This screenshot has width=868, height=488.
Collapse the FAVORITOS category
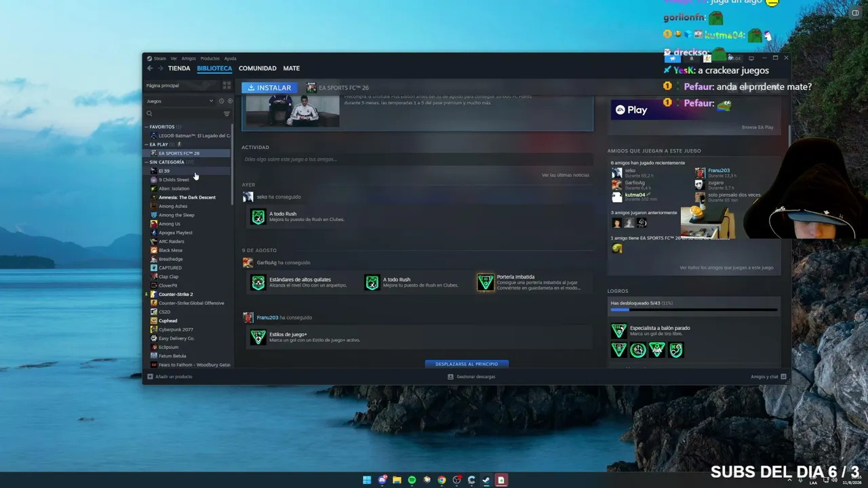coord(146,127)
